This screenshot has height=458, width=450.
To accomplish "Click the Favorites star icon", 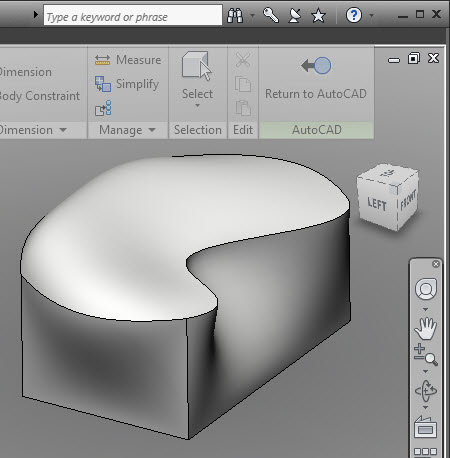I will 318,15.
